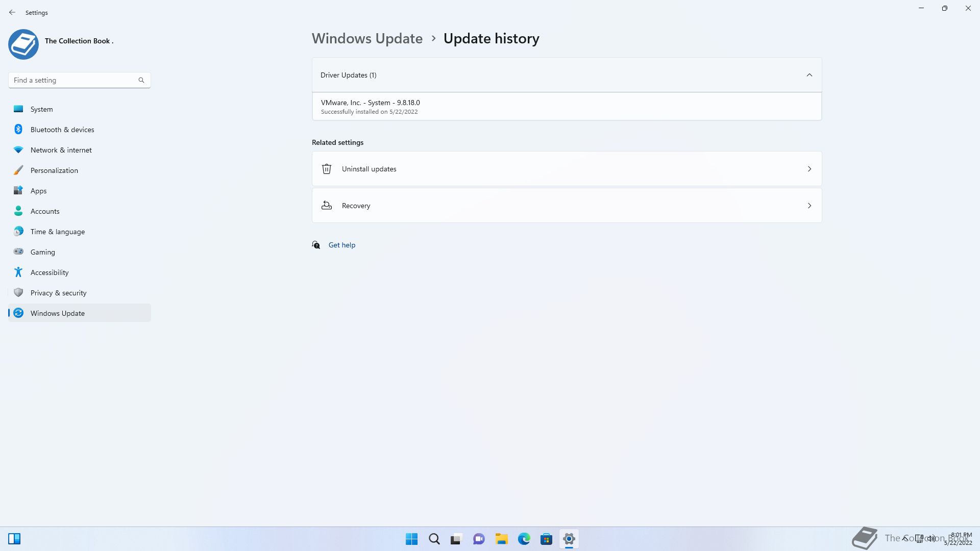
Task: Open the Widgets panel on taskbar
Action: click(x=14, y=539)
